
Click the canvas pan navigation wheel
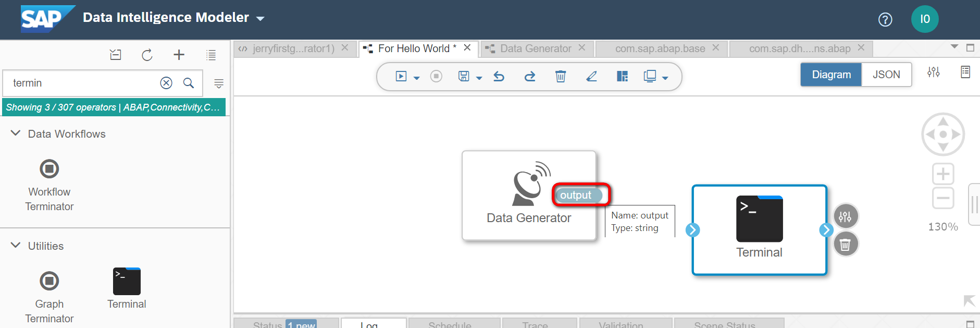(x=943, y=135)
